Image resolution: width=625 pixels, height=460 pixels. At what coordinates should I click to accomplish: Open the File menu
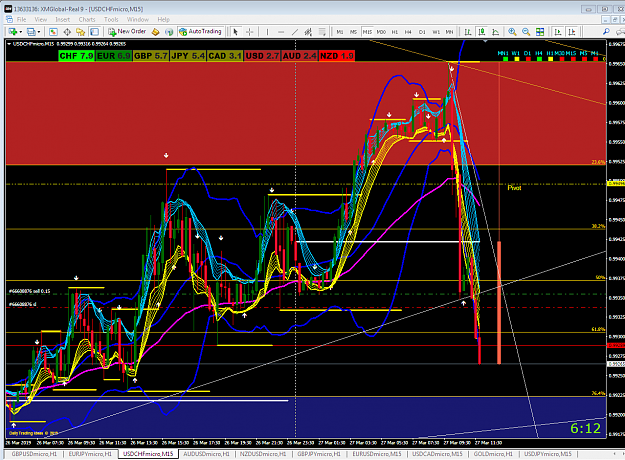pos(22,20)
